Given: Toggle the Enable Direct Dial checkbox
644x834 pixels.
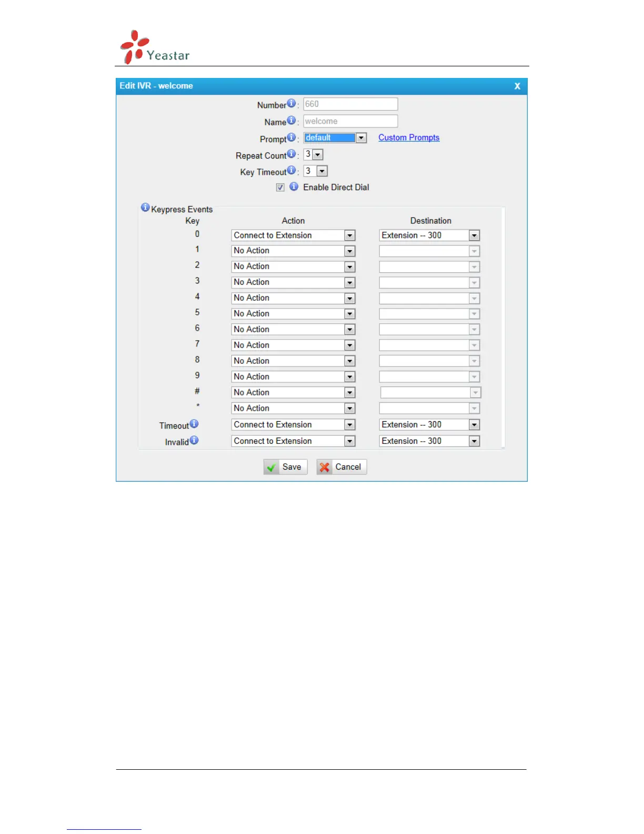Looking at the screenshot, I should [x=280, y=187].
